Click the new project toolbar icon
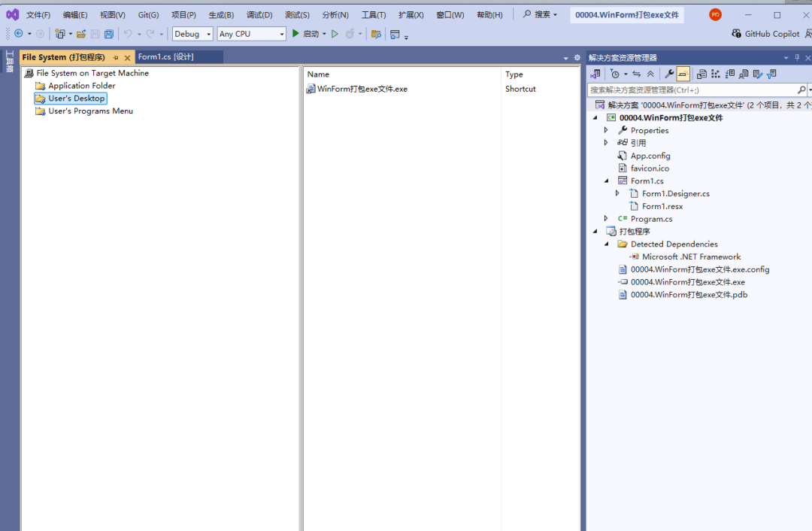Viewport: 812px width, 531px height. point(60,34)
